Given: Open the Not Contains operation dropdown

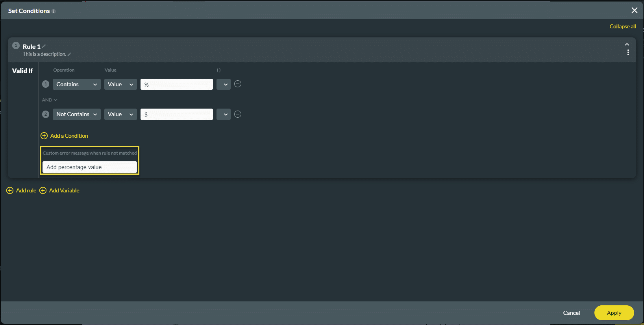Looking at the screenshot, I should [x=76, y=114].
